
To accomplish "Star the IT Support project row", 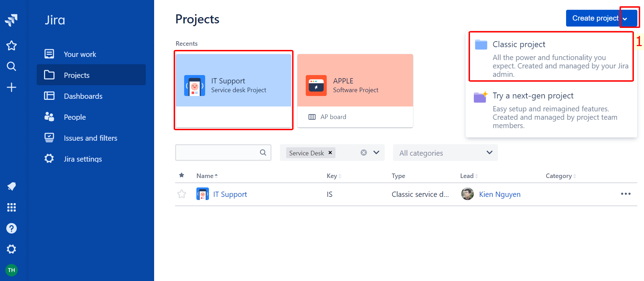I will [182, 194].
